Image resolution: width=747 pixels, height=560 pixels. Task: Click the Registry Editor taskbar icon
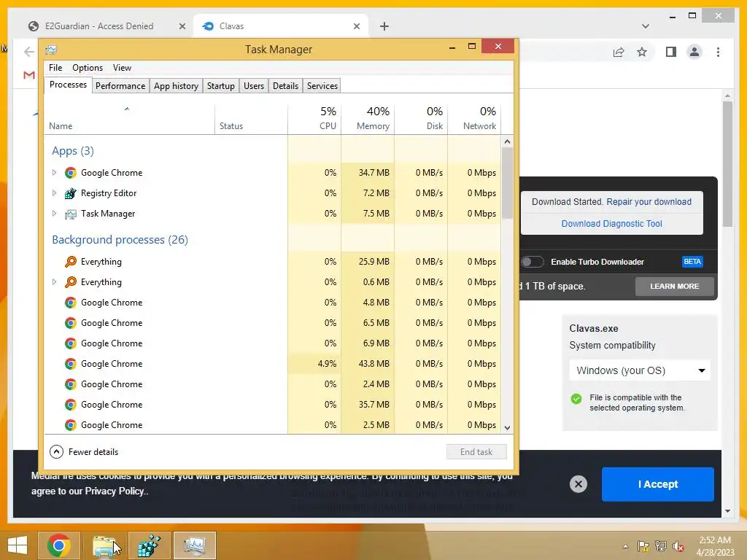[x=150, y=545]
